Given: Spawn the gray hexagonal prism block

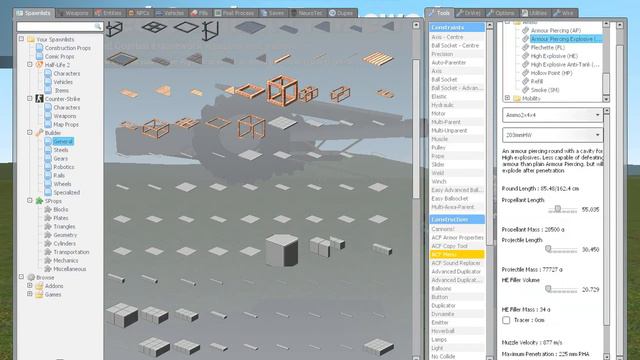Looking at the screenshot, I should point(282,250).
